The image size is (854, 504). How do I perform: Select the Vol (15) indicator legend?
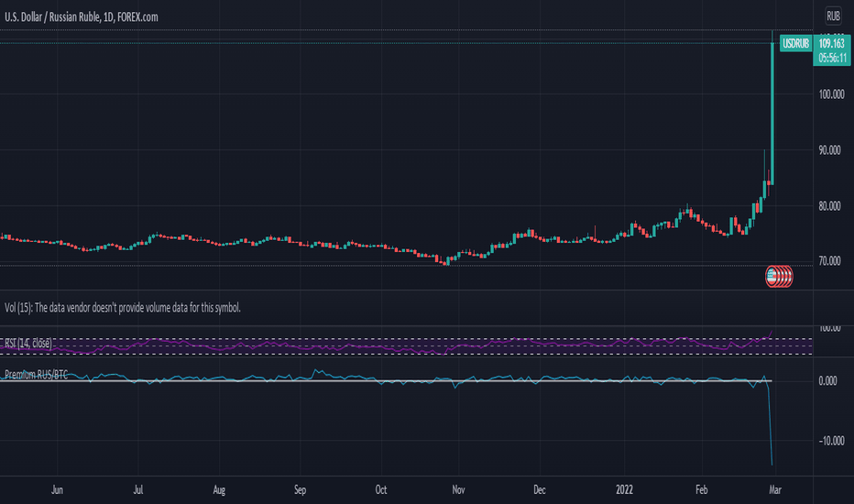coord(123,308)
